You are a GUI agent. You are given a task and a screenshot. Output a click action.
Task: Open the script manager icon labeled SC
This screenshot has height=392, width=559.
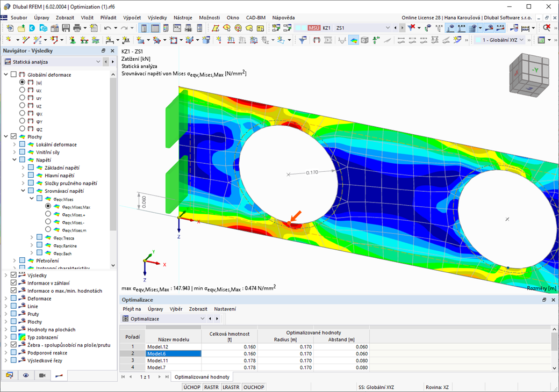pos(188,28)
